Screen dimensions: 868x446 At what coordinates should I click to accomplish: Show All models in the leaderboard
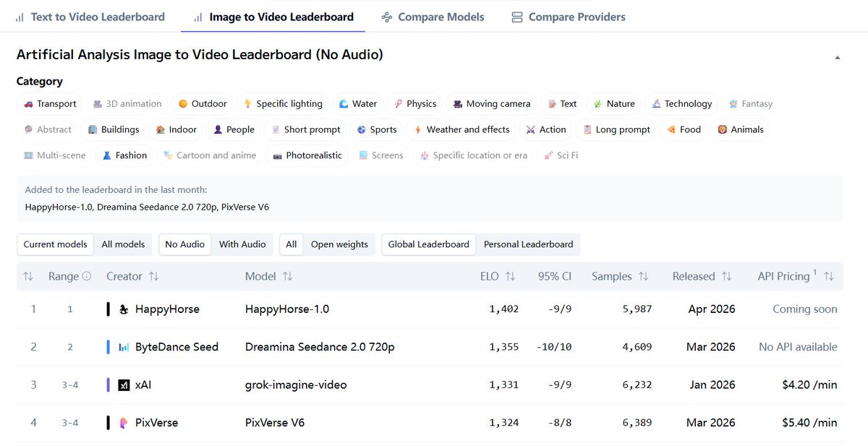point(123,244)
